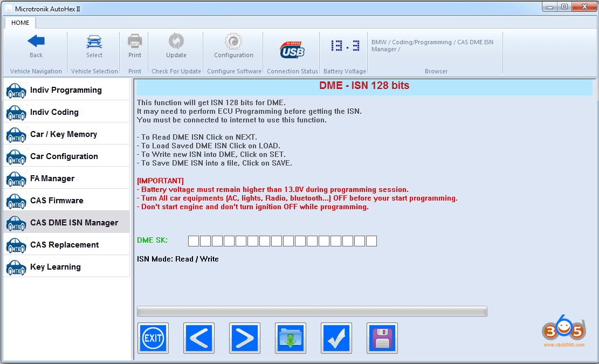Image resolution: width=599 pixels, height=364 pixels.
Task: Open Indiv Programming menu entry
Action: (66, 90)
